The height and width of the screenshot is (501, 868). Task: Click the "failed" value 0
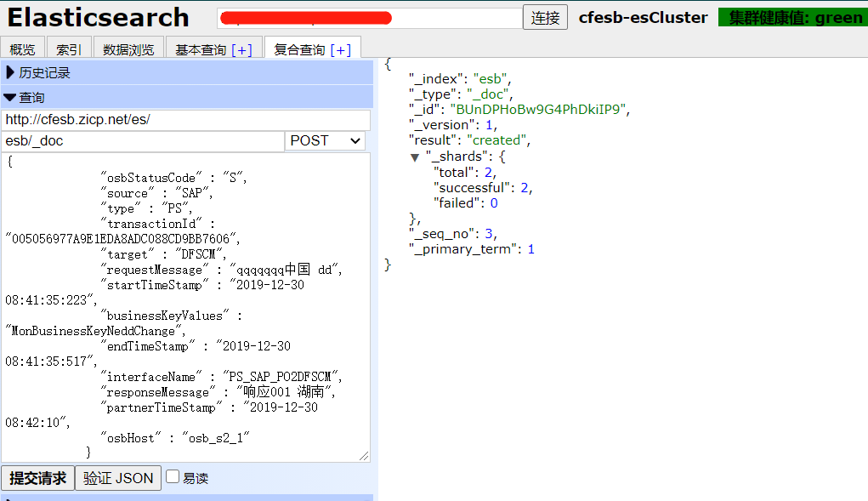tap(494, 203)
